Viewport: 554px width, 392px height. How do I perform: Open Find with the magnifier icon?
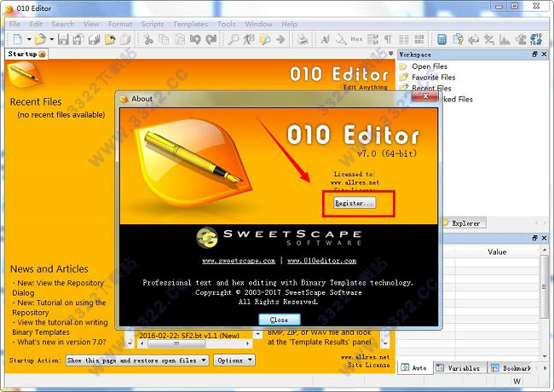click(234, 39)
